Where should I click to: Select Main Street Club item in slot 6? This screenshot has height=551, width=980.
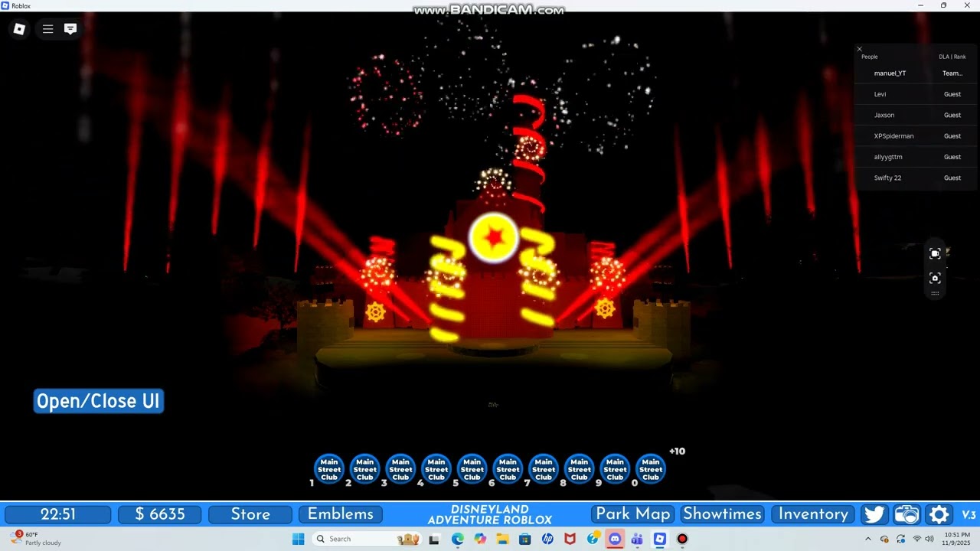(x=508, y=469)
